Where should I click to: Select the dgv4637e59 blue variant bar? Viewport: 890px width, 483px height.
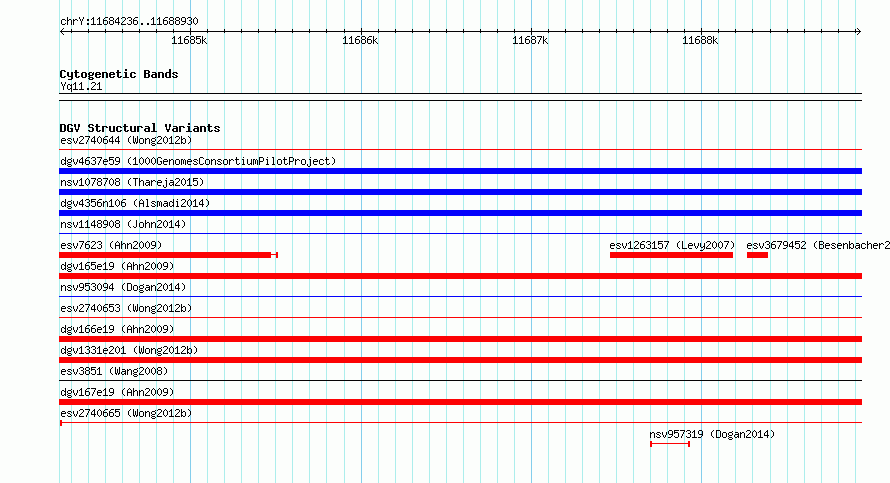(460, 171)
